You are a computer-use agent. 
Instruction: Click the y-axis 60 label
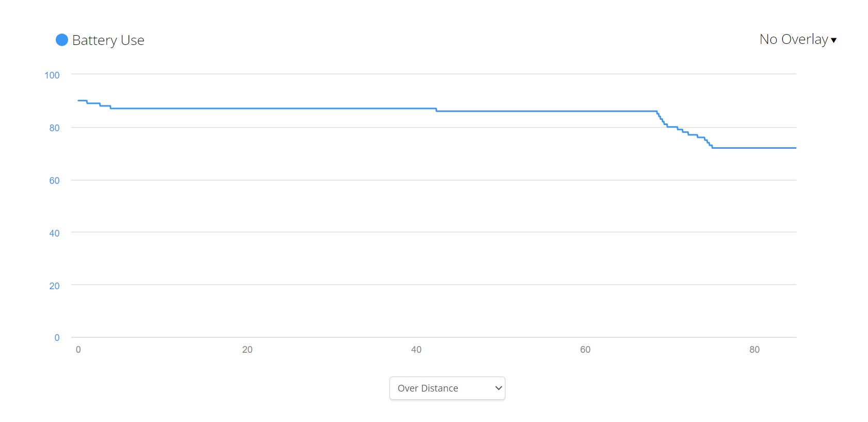[54, 181]
